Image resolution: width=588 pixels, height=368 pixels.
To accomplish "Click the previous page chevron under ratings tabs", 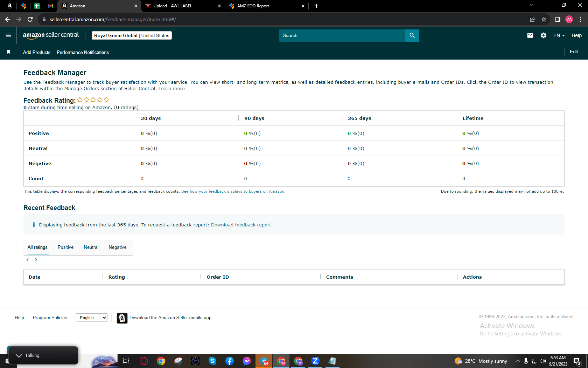I will [x=28, y=260].
